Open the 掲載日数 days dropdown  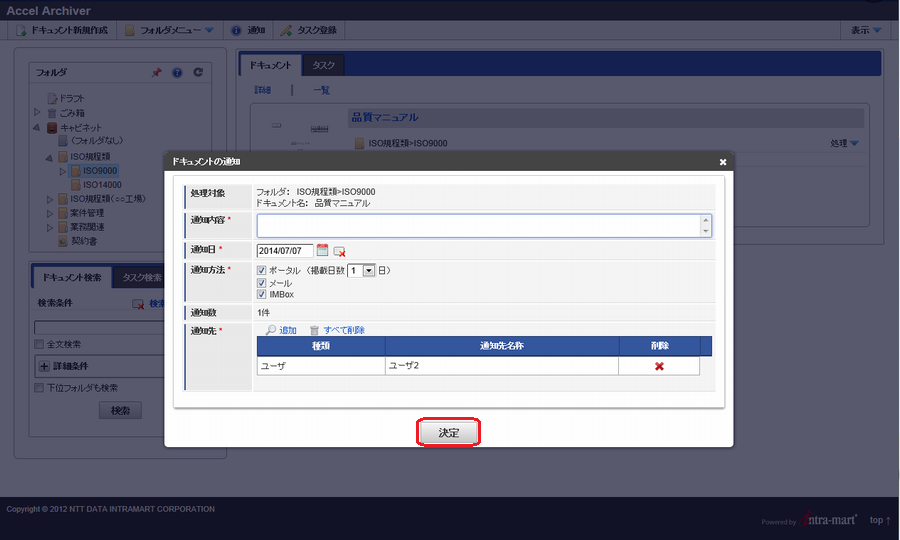pyautogui.click(x=362, y=270)
